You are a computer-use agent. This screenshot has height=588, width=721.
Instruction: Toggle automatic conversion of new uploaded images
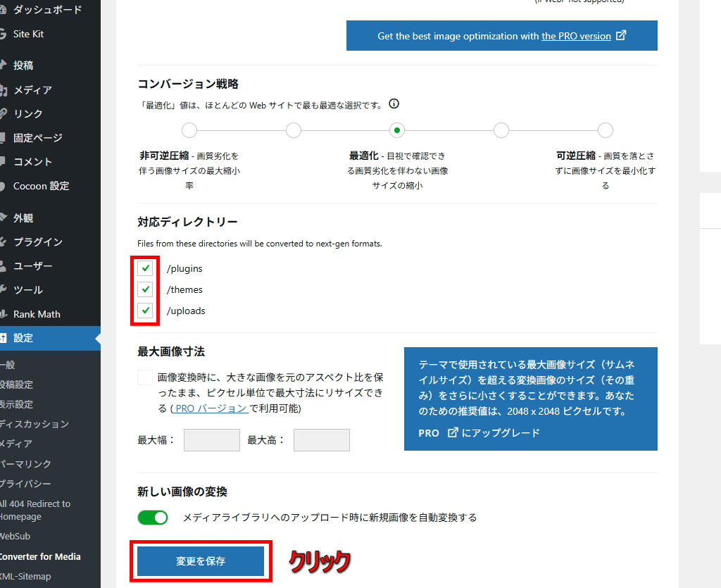[x=153, y=518]
